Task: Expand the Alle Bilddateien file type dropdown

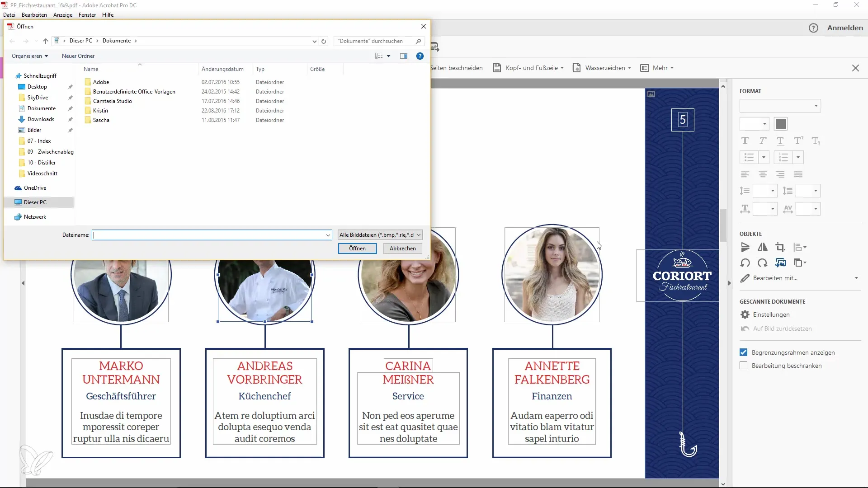Action: click(419, 235)
